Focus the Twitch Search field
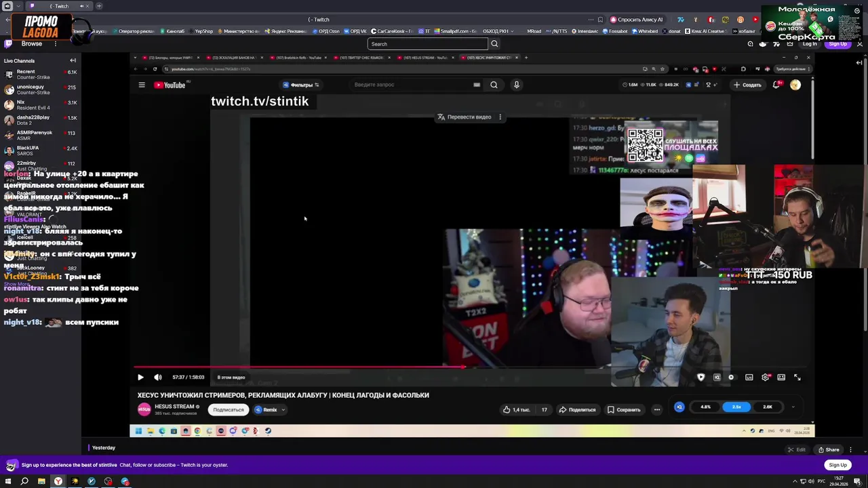The width and height of the screenshot is (868, 488). coord(427,44)
